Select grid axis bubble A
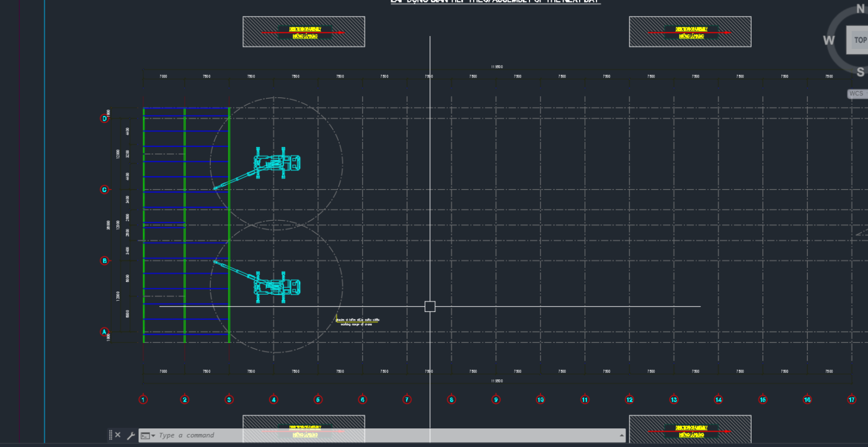The height and width of the screenshot is (447, 868). 105,332
